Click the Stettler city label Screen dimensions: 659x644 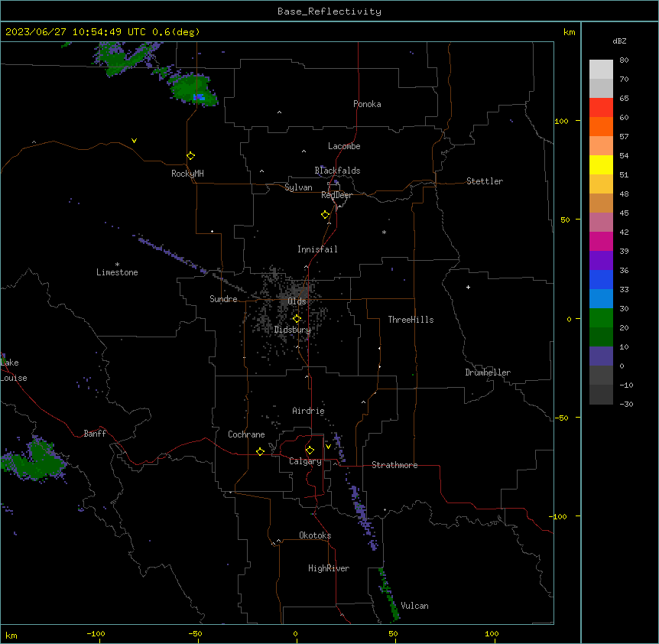click(485, 181)
